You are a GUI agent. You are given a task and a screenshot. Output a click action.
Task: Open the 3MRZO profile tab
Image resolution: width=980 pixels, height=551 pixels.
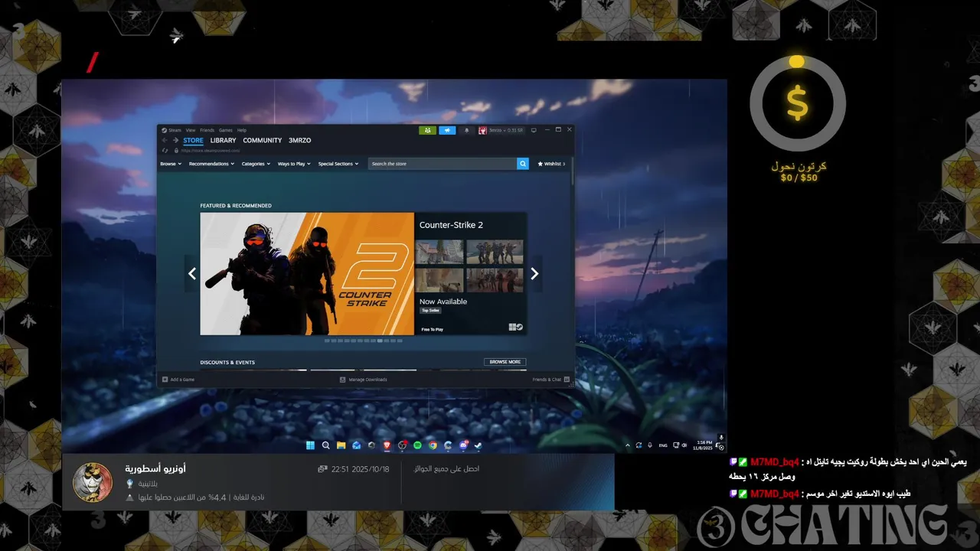tap(299, 140)
